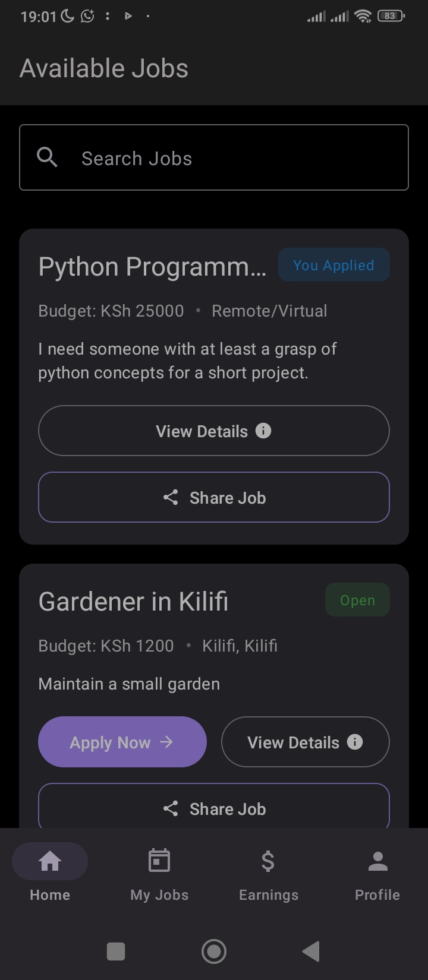
Task: Tap share icon on the Python job
Action: [171, 498]
